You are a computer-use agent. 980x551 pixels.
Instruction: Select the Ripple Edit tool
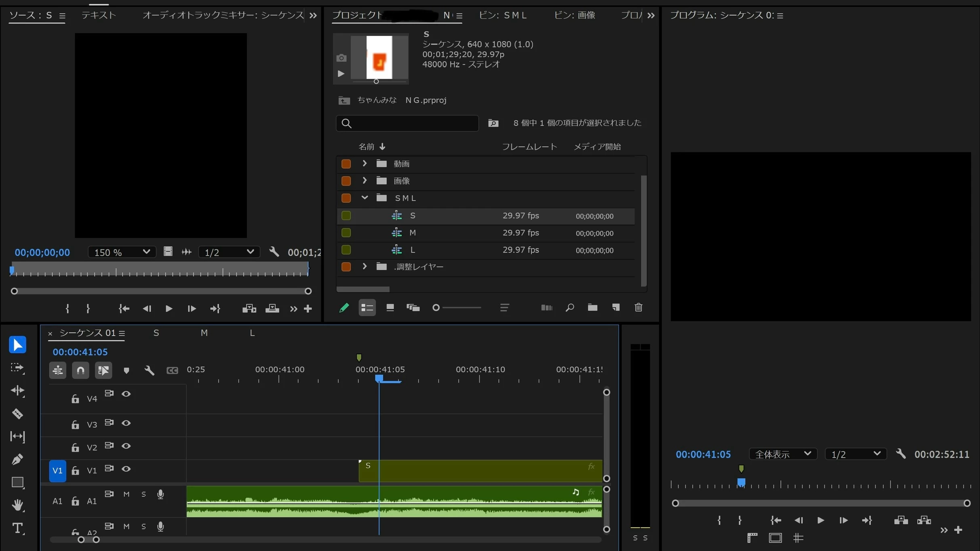click(x=17, y=391)
